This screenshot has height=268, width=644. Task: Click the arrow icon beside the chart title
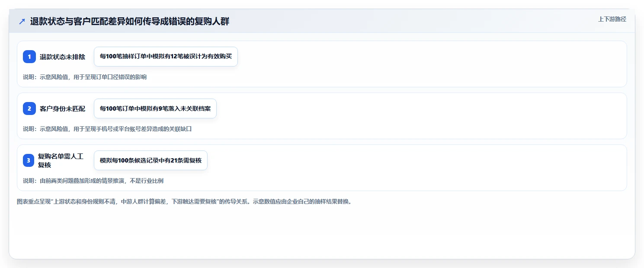tap(22, 22)
